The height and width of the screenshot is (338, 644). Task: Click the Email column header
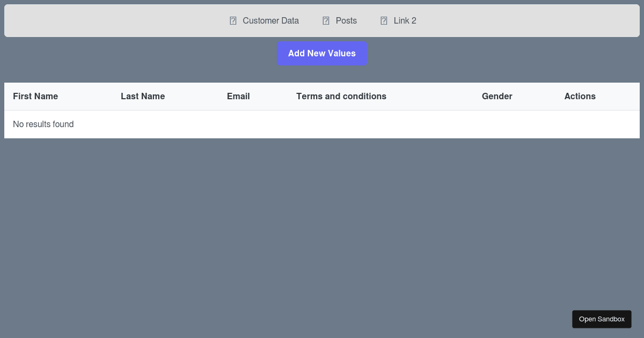(238, 97)
